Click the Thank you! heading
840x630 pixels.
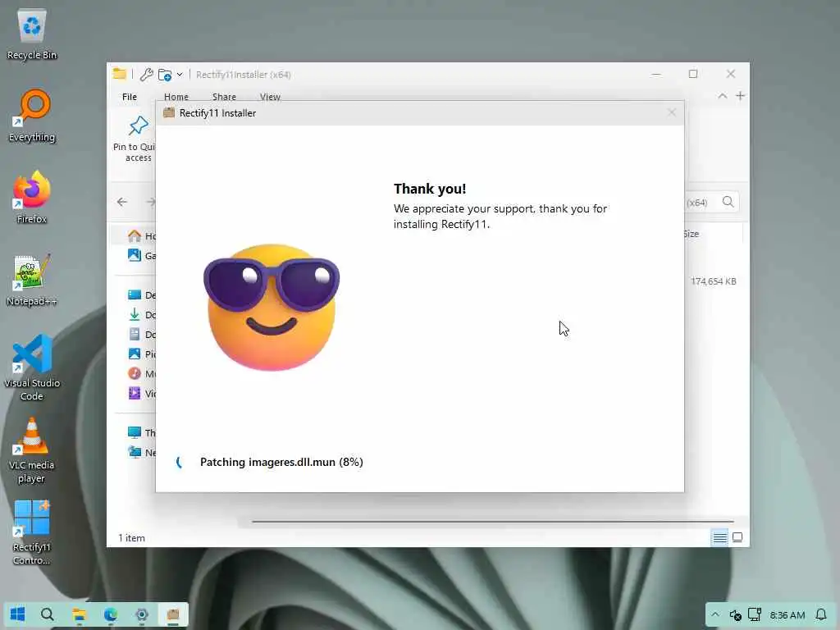(x=430, y=189)
